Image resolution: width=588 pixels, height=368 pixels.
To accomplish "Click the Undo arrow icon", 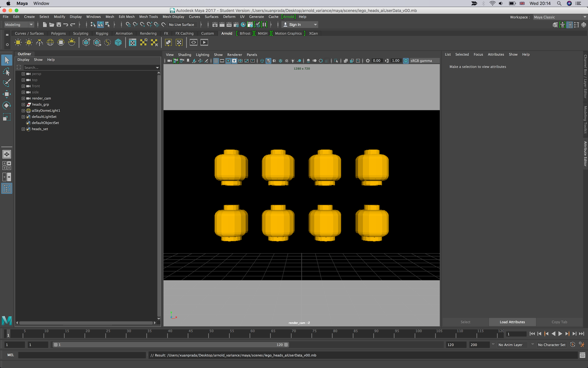I will (x=66, y=25).
